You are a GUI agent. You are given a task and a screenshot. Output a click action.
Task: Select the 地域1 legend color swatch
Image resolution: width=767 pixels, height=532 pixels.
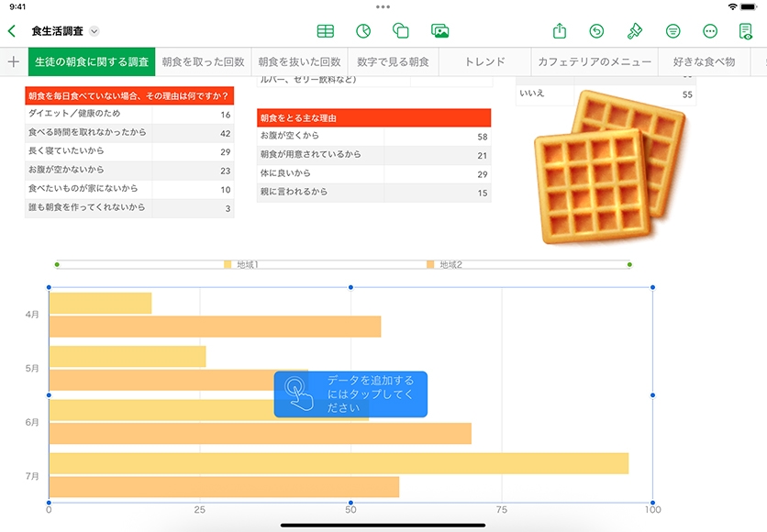(228, 265)
